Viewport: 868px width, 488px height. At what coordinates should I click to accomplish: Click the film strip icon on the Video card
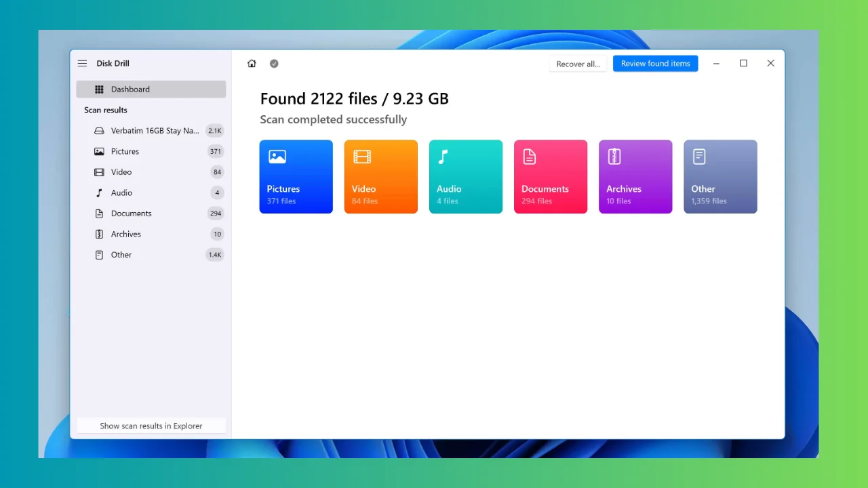pos(362,157)
